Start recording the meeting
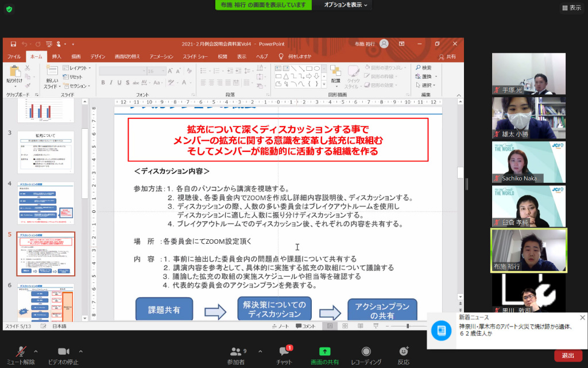588x368 pixels. 366,352
